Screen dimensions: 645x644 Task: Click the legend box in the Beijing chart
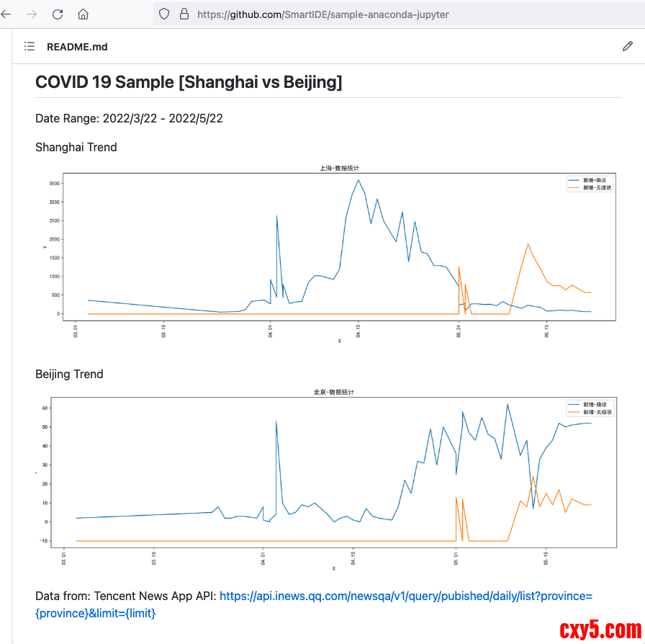(x=590, y=408)
